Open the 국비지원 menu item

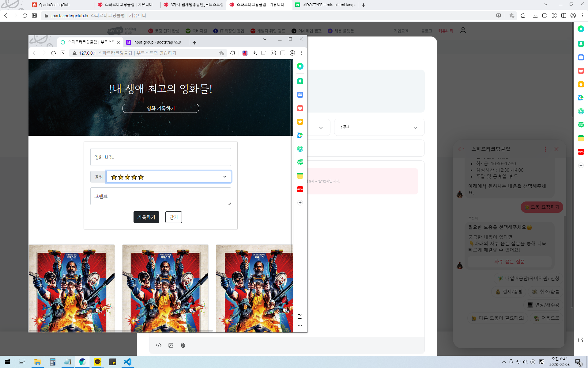tap(196, 31)
